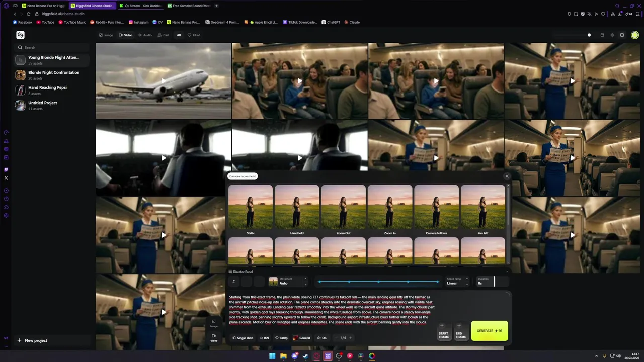Open the General style selector

302,338
